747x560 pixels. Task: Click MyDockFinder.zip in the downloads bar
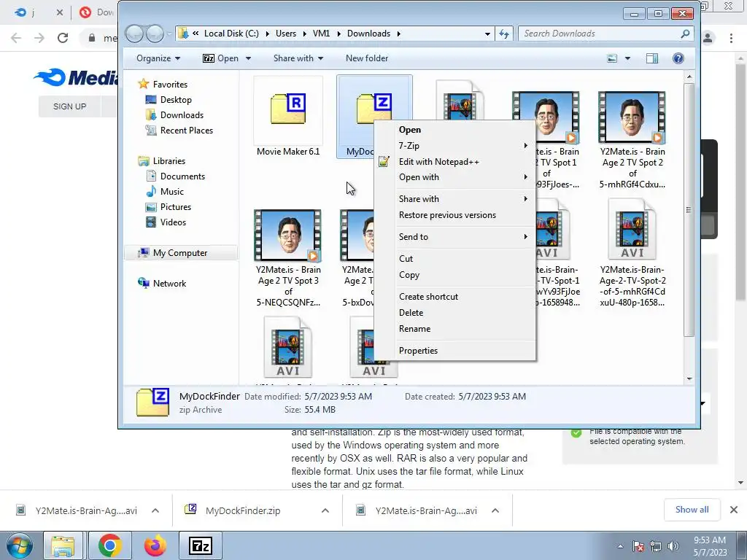point(243,510)
